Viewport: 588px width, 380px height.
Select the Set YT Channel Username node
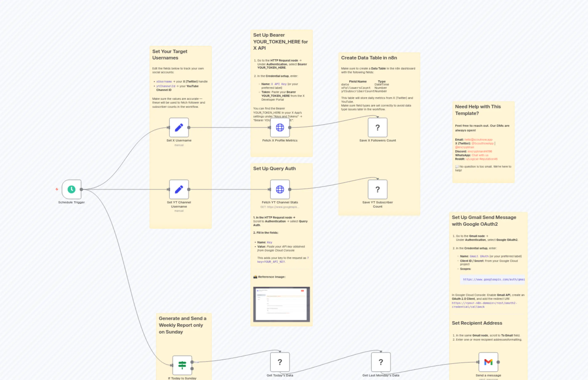(179, 189)
